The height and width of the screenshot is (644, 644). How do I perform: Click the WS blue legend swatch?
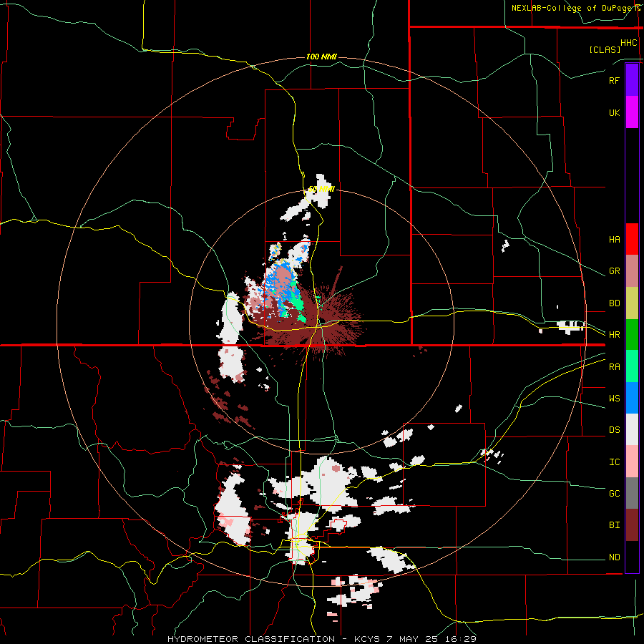(x=632, y=398)
